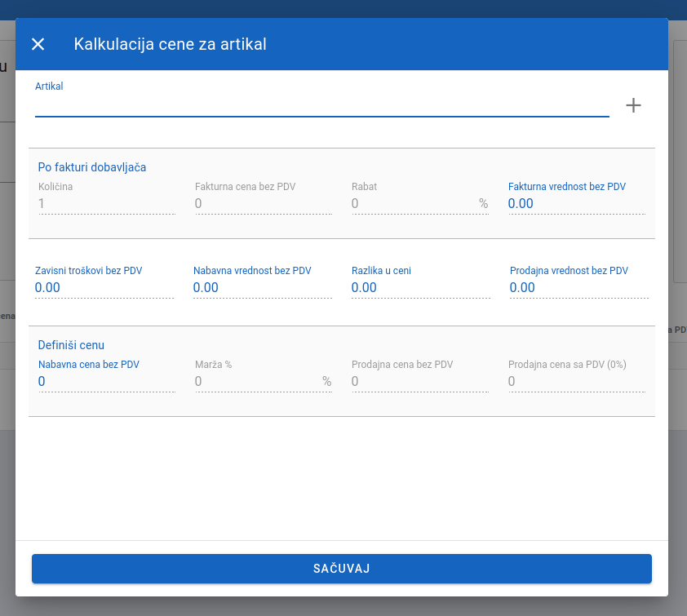Click the dialog title Kalkulacija cene za artikal

pyautogui.click(x=170, y=44)
